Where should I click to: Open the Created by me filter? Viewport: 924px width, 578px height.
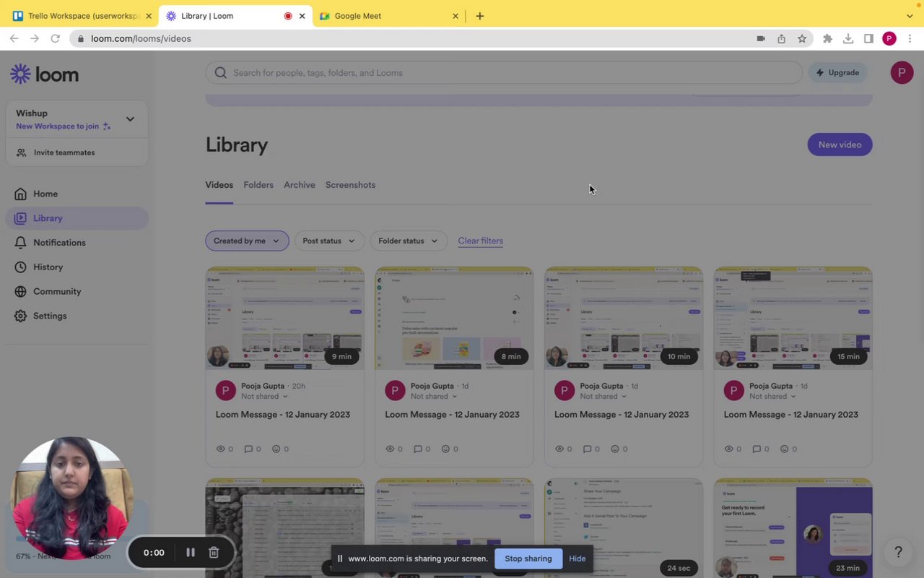247,241
